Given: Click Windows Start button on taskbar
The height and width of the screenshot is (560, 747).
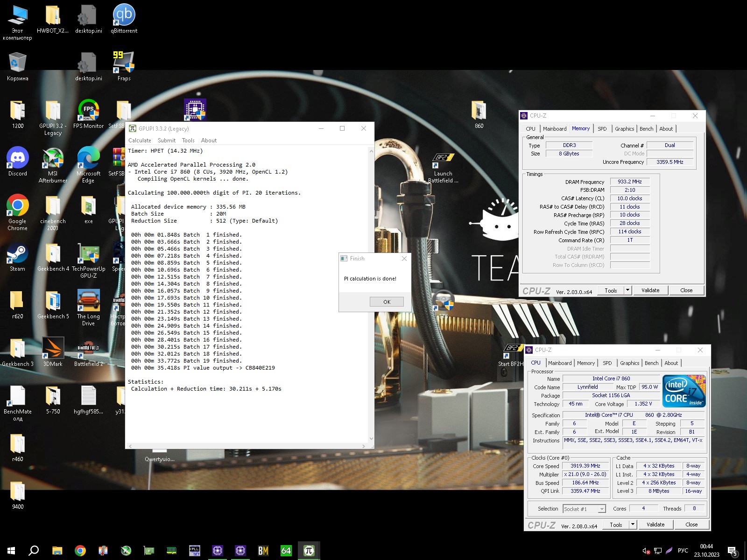Looking at the screenshot, I should pyautogui.click(x=11, y=551).
